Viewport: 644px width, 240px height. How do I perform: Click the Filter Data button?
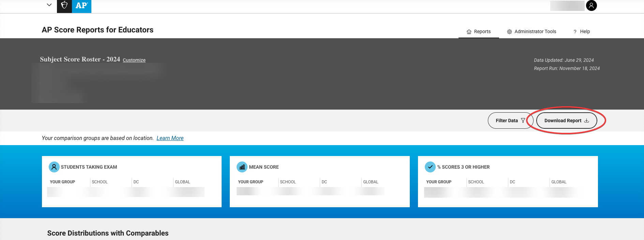pos(510,121)
